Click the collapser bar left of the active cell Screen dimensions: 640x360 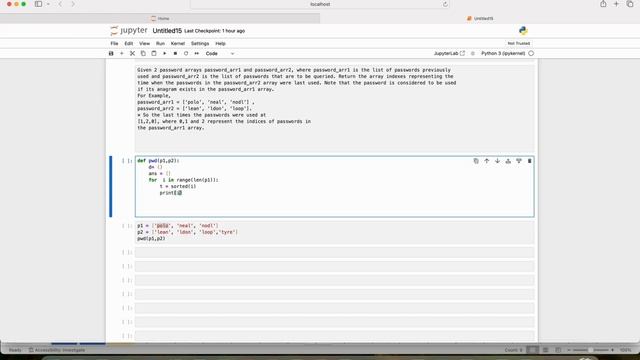111,187
